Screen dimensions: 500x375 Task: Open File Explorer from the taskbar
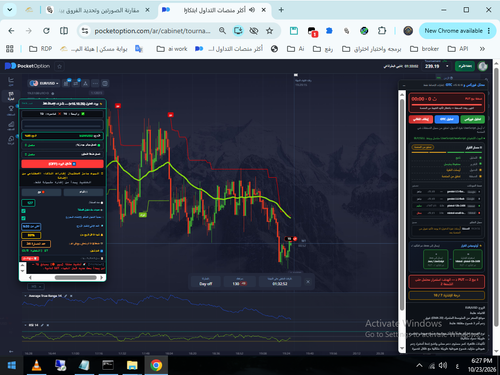pos(132,365)
